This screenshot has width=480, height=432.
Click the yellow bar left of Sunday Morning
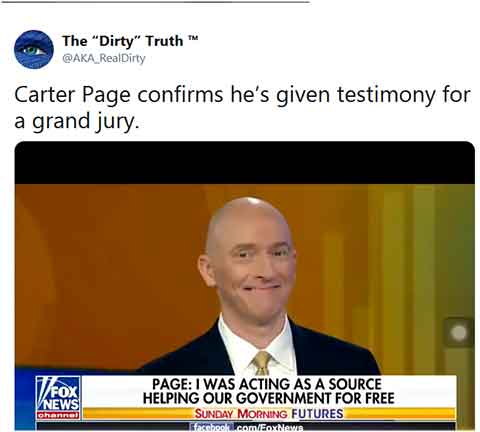[x=138, y=414]
